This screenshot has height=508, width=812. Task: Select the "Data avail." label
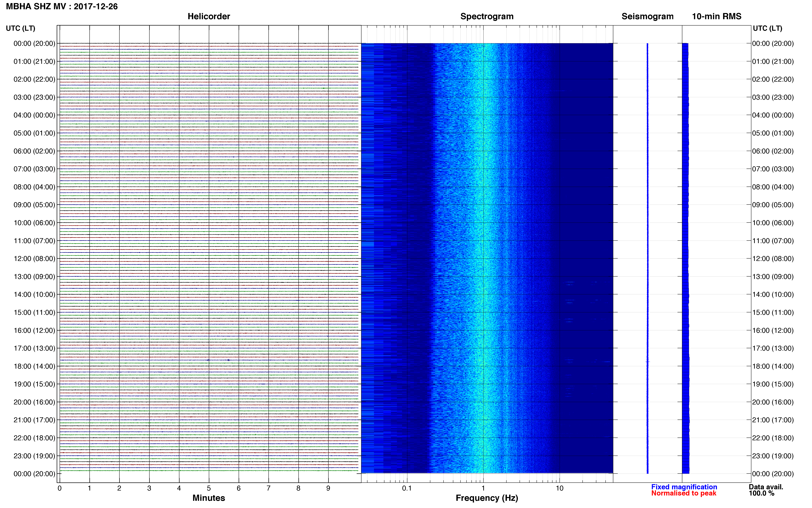[766, 487]
